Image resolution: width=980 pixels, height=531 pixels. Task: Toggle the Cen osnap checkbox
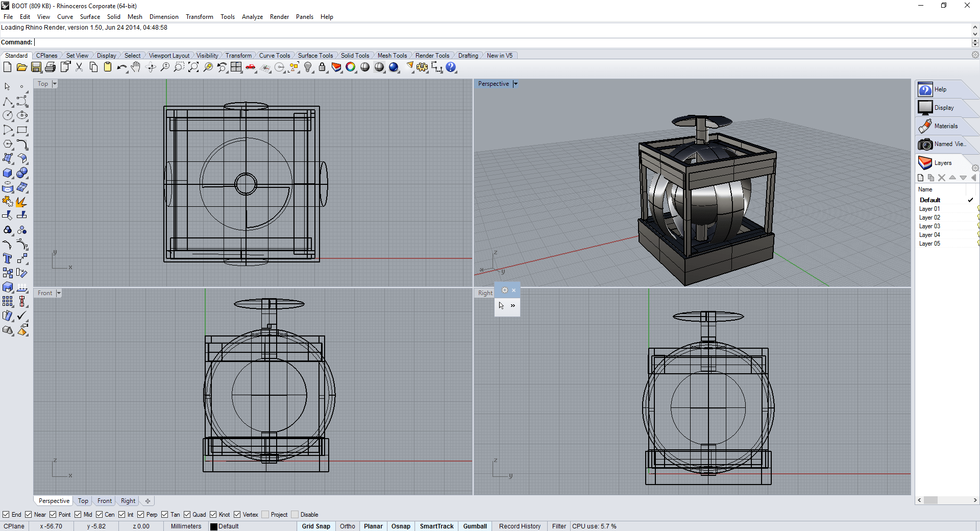(x=100, y=514)
